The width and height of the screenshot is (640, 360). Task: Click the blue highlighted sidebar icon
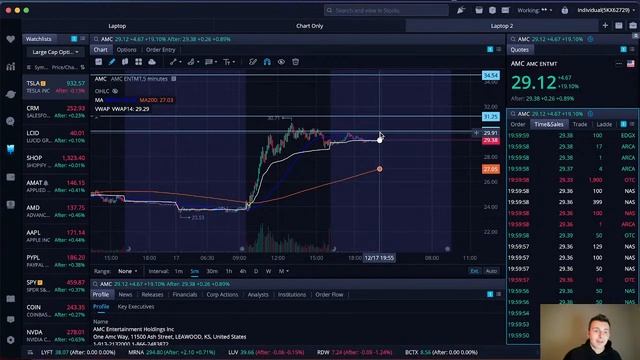pyautogui.click(x=11, y=149)
